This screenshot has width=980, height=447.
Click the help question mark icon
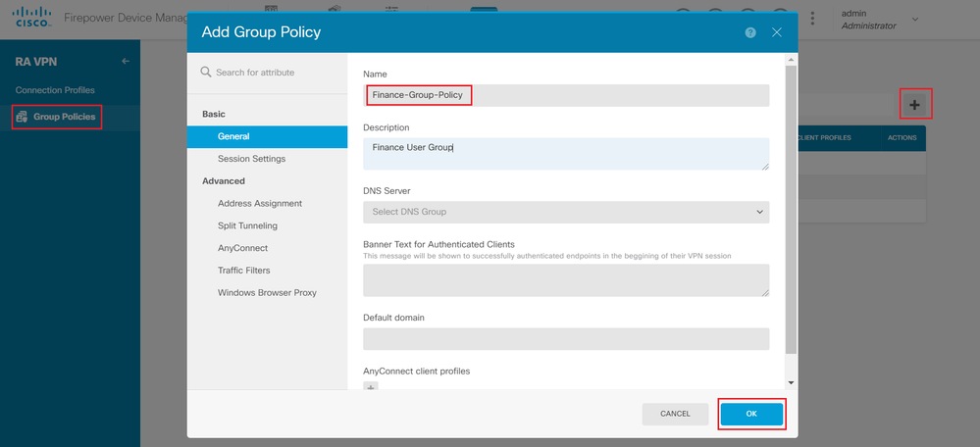(x=750, y=32)
